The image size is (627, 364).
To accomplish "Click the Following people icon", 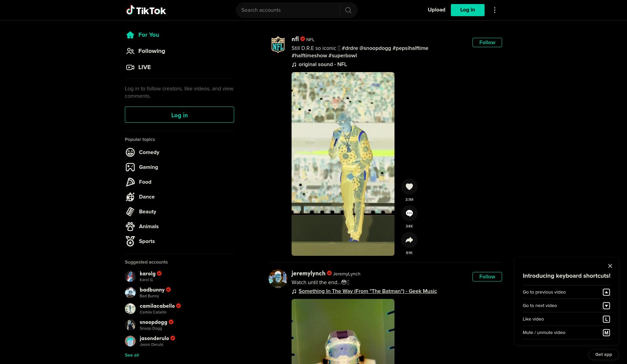I will click(x=130, y=51).
